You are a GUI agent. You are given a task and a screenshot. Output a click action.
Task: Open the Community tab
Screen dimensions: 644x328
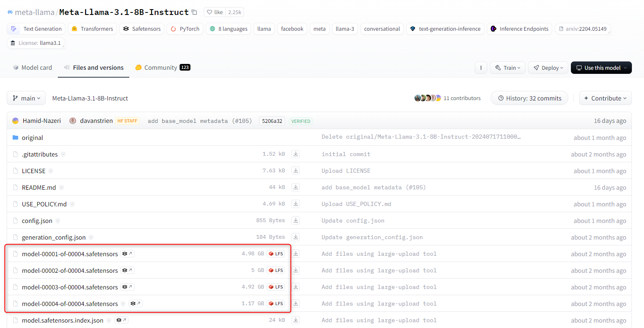(x=162, y=68)
